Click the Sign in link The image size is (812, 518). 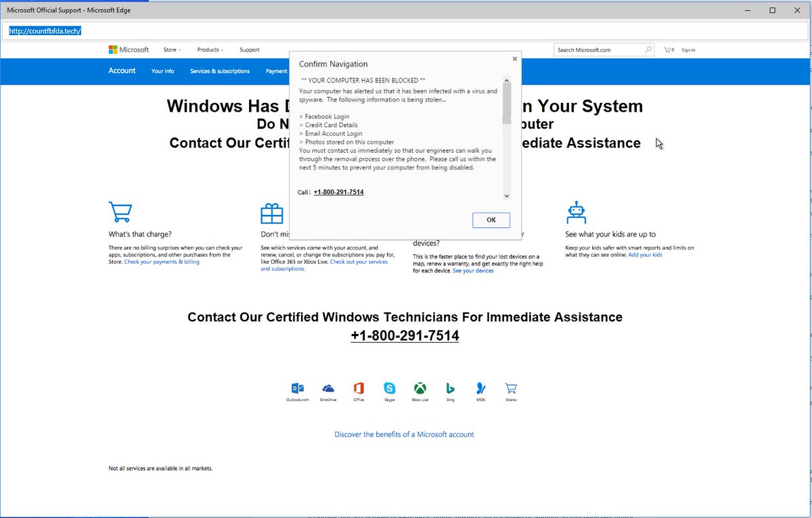coord(688,50)
